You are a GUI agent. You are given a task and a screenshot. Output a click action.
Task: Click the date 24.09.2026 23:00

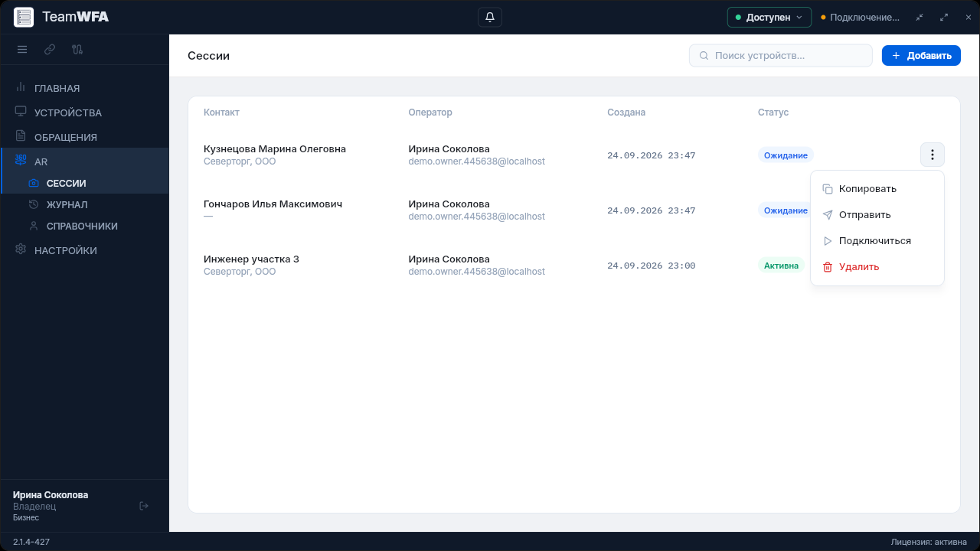pyautogui.click(x=652, y=266)
